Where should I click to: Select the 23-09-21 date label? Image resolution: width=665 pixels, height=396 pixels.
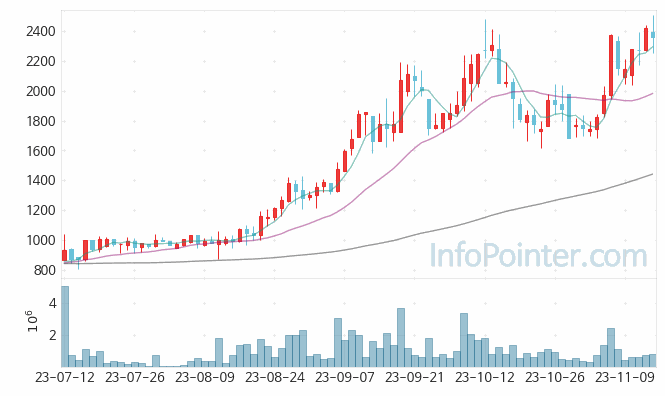click(x=414, y=377)
